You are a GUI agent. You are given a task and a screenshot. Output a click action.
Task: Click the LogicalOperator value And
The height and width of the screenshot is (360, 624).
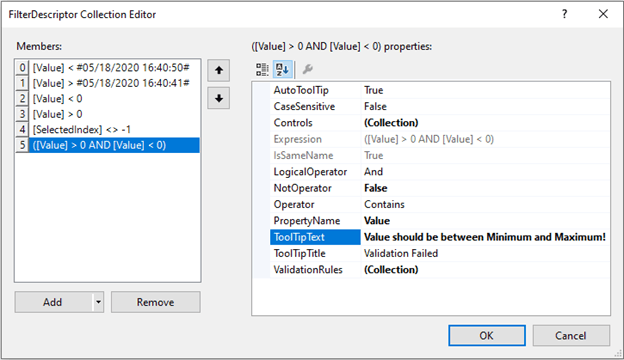click(373, 172)
